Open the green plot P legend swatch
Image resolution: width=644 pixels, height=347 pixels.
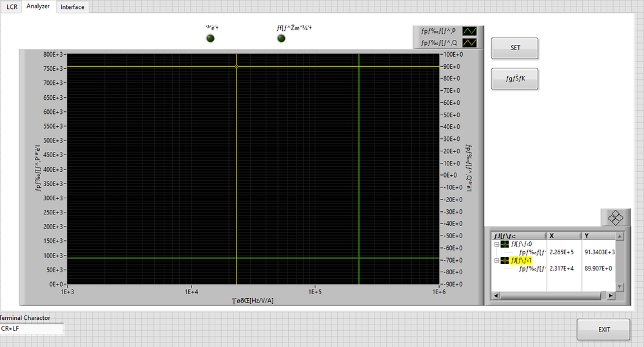(x=469, y=31)
